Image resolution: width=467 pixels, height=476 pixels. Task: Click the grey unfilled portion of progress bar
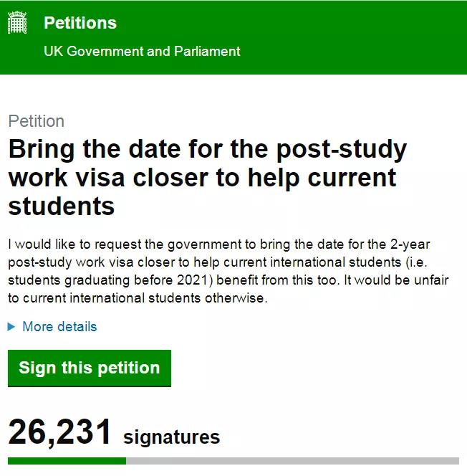pos(292,461)
